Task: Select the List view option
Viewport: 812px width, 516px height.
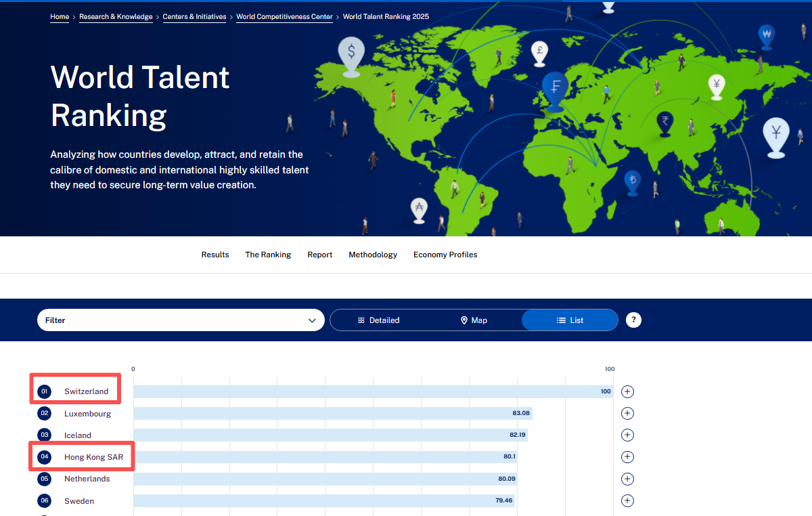Action: (x=570, y=320)
